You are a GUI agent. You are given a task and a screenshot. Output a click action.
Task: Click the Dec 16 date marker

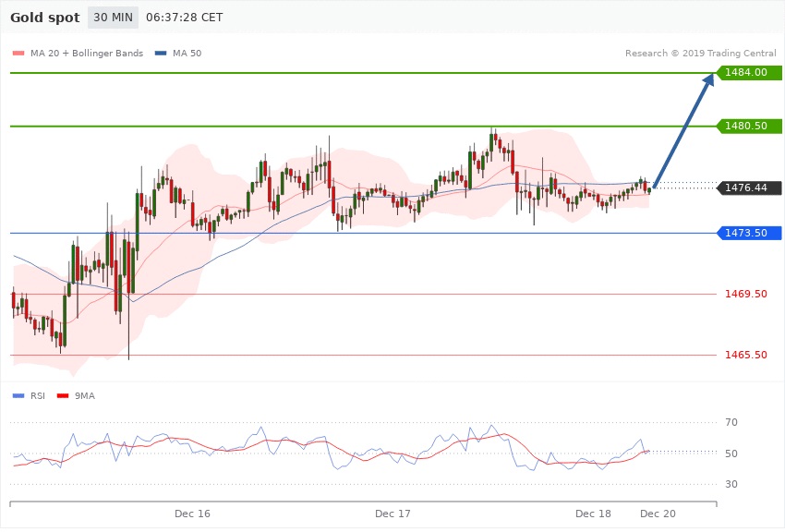click(x=193, y=513)
